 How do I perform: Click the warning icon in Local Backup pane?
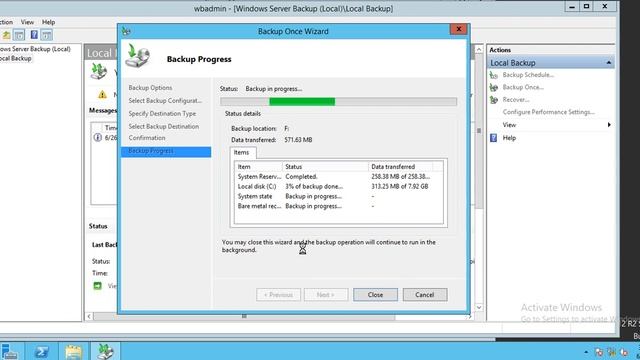tap(102, 94)
